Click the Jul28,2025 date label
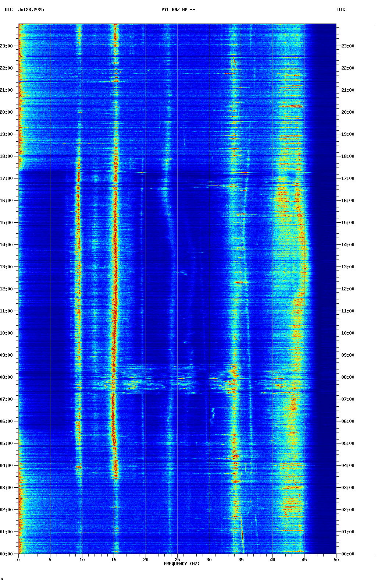392x583 pixels. 31,10
